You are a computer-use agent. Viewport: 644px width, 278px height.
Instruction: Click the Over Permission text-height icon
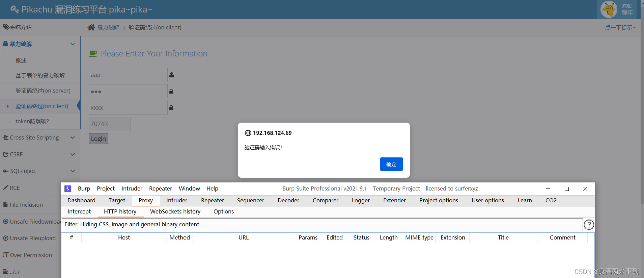point(5,255)
